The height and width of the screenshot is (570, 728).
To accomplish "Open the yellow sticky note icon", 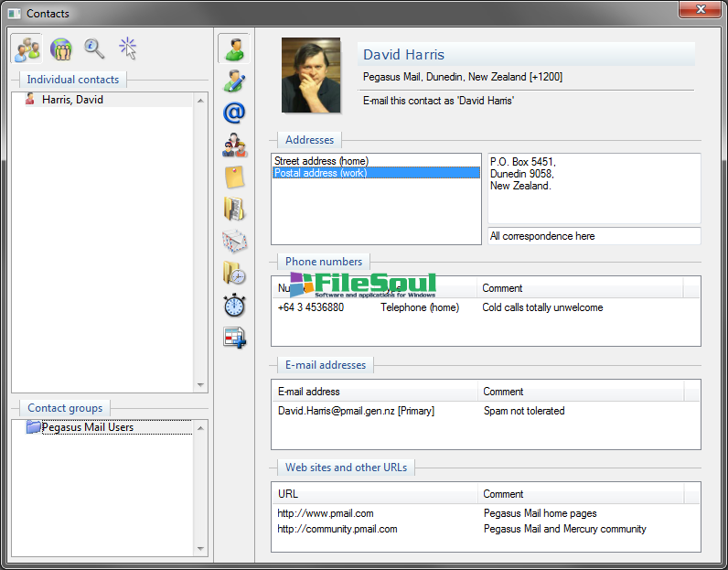I will pos(234,177).
